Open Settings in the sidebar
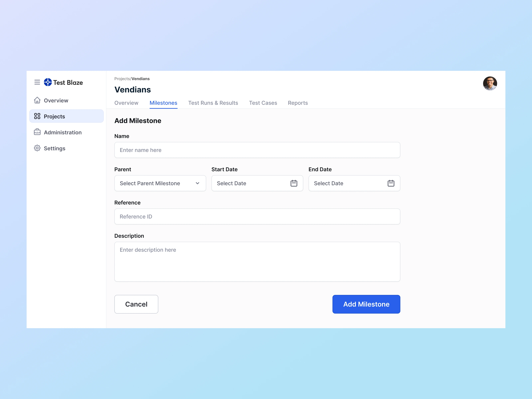 [66, 148]
